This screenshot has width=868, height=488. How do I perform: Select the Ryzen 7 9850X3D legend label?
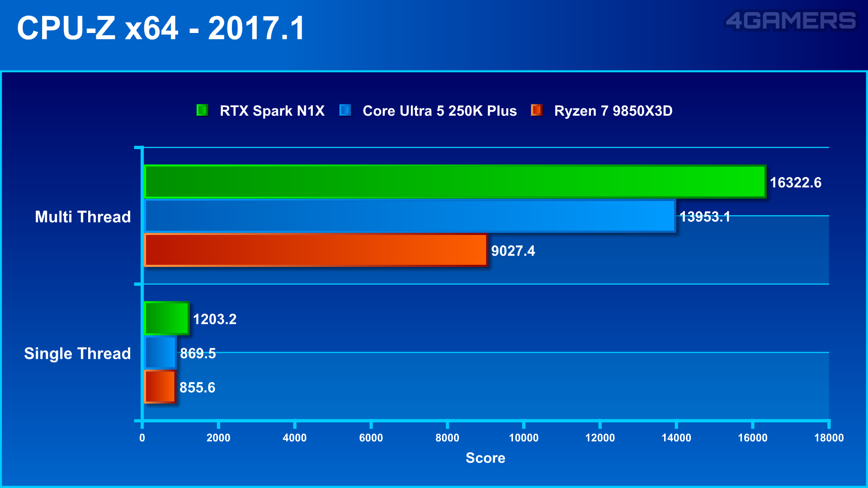[x=613, y=111]
